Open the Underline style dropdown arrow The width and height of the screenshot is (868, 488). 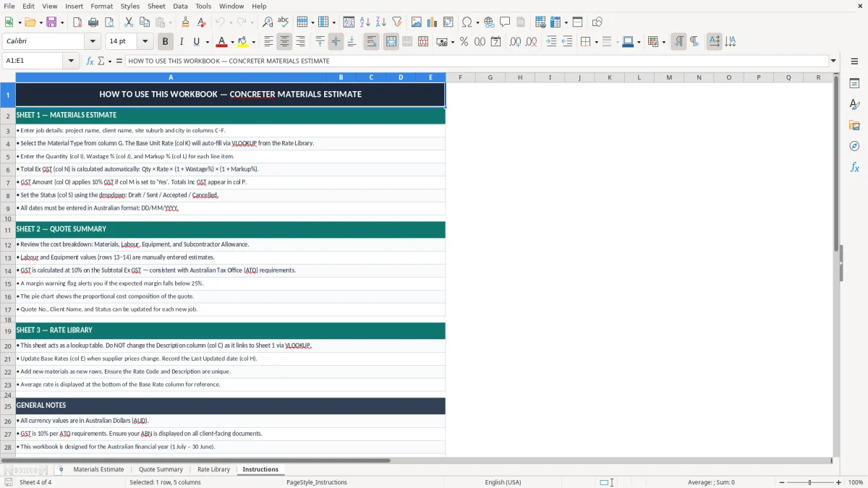click(x=207, y=42)
